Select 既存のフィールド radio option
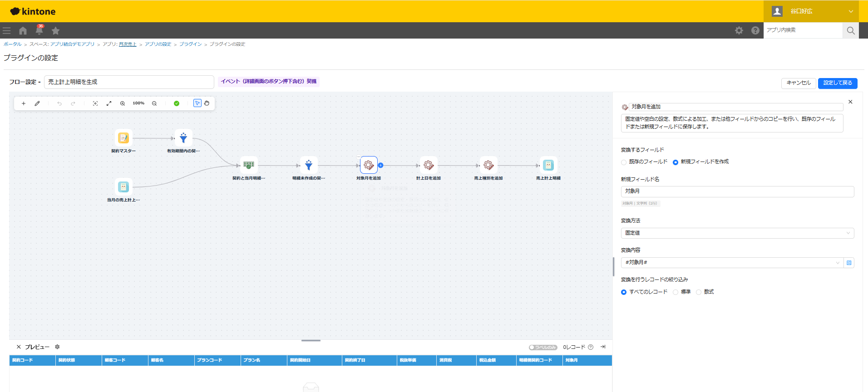The width and height of the screenshot is (868, 392). coord(624,162)
